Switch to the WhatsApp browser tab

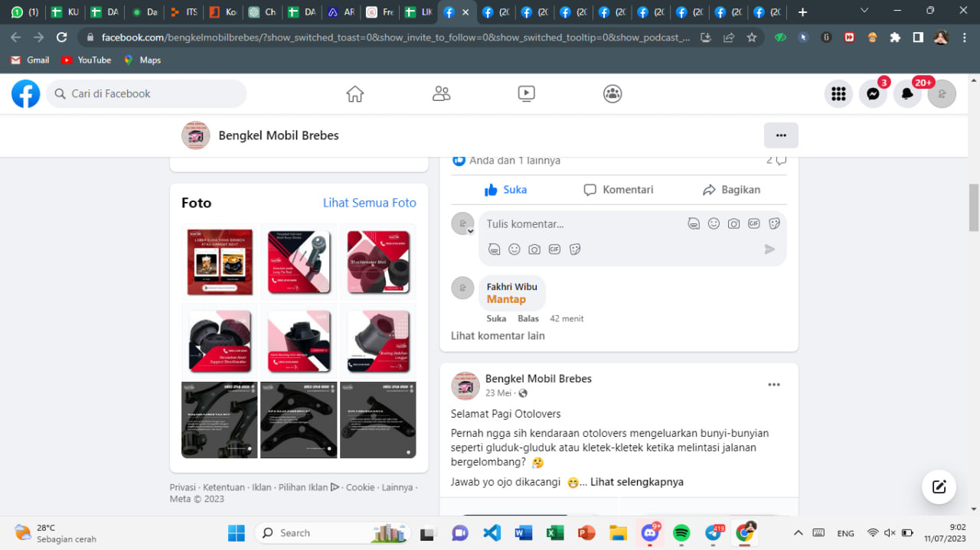(x=24, y=12)
